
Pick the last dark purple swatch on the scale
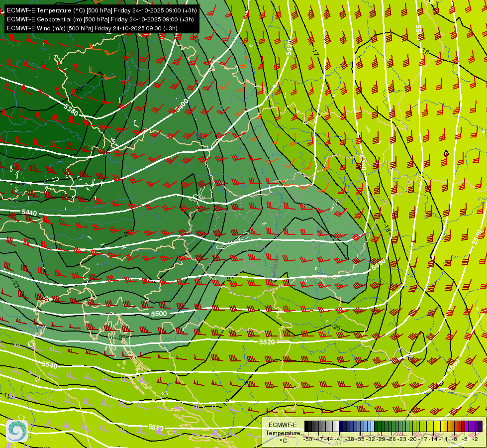point(481,426)
